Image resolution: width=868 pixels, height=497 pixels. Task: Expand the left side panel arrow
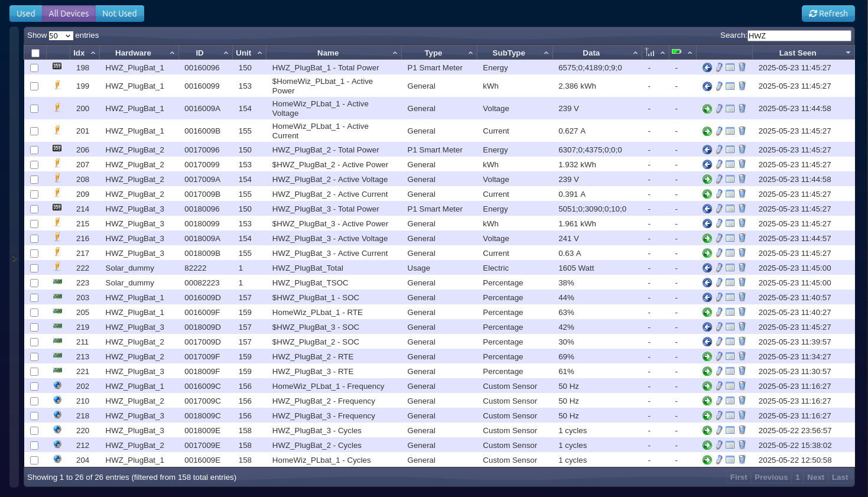[14, 258]
